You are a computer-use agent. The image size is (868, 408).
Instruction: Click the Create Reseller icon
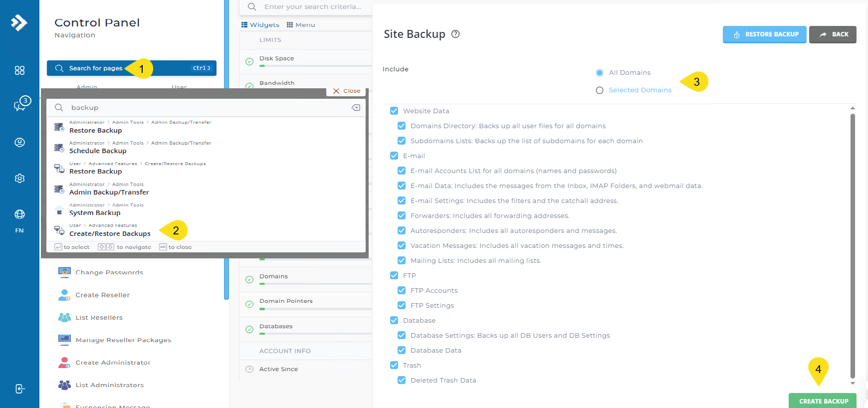click(x=64, y=295)
